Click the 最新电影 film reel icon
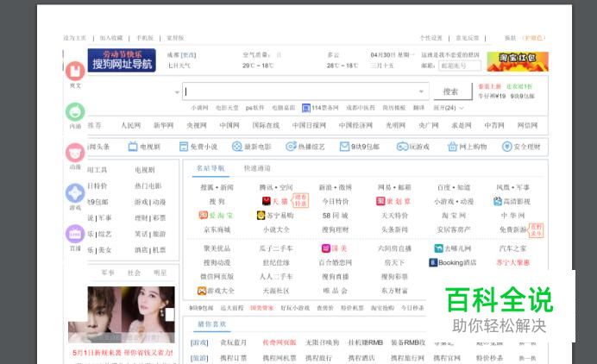The image size is (597, 364). point(237,147)
